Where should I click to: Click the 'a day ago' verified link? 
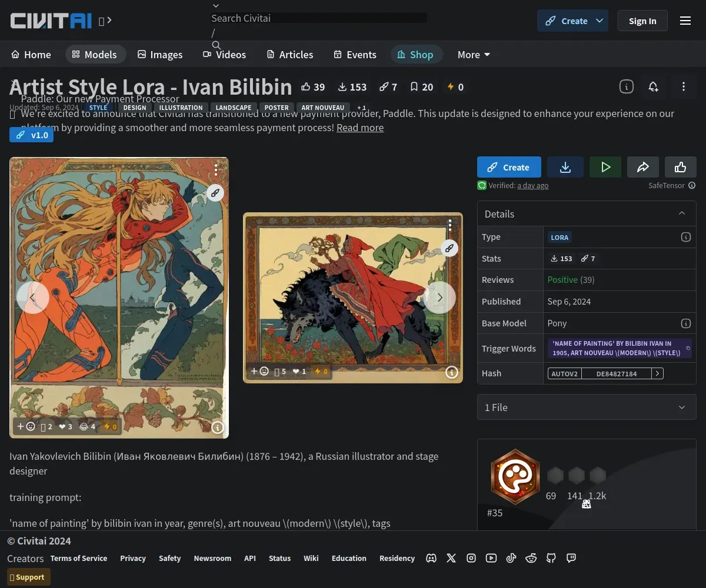tap(533, 185)
